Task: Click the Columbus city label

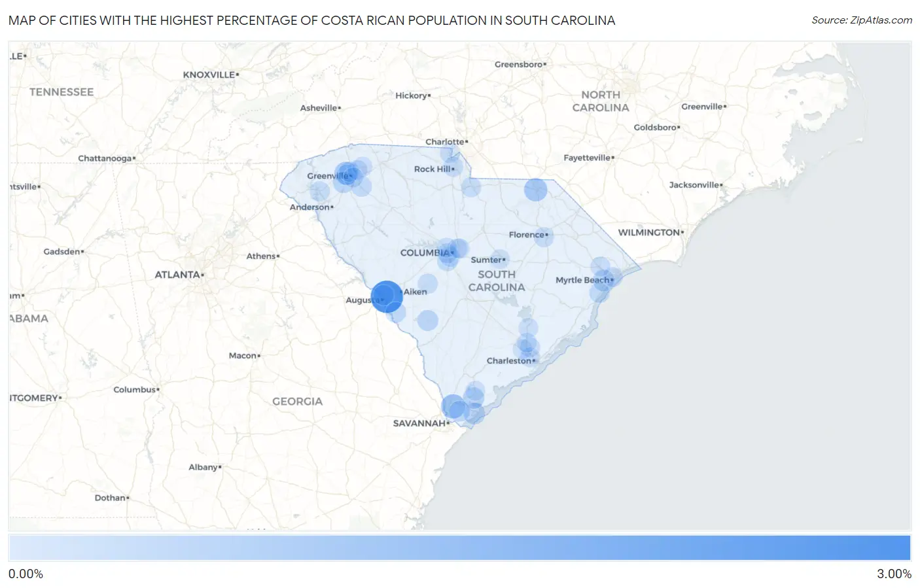Action: pos(134,390)
